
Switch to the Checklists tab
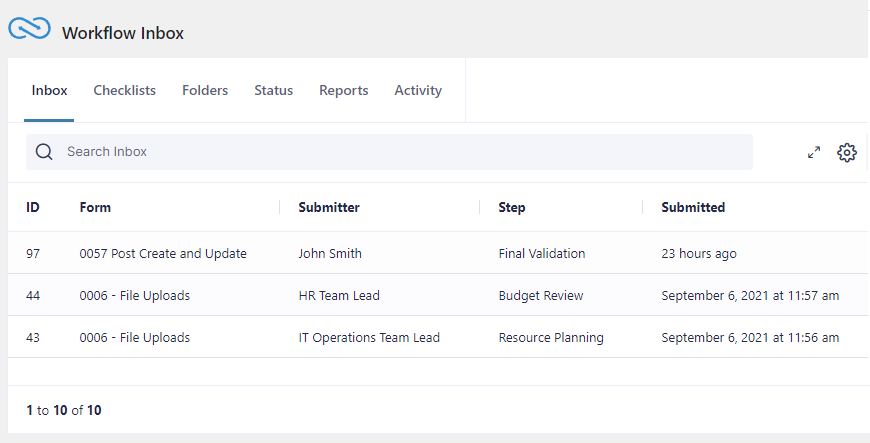pyautogui.click(x=124, y=90)
